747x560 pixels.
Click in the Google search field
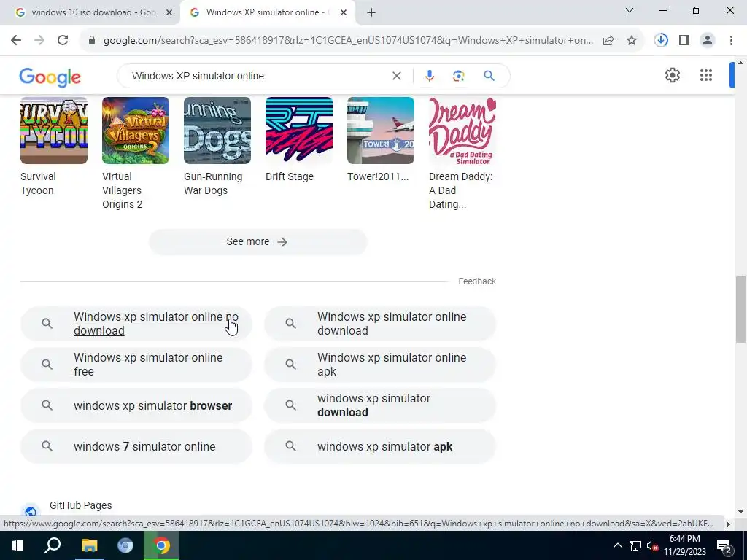[x=258, y=76]
